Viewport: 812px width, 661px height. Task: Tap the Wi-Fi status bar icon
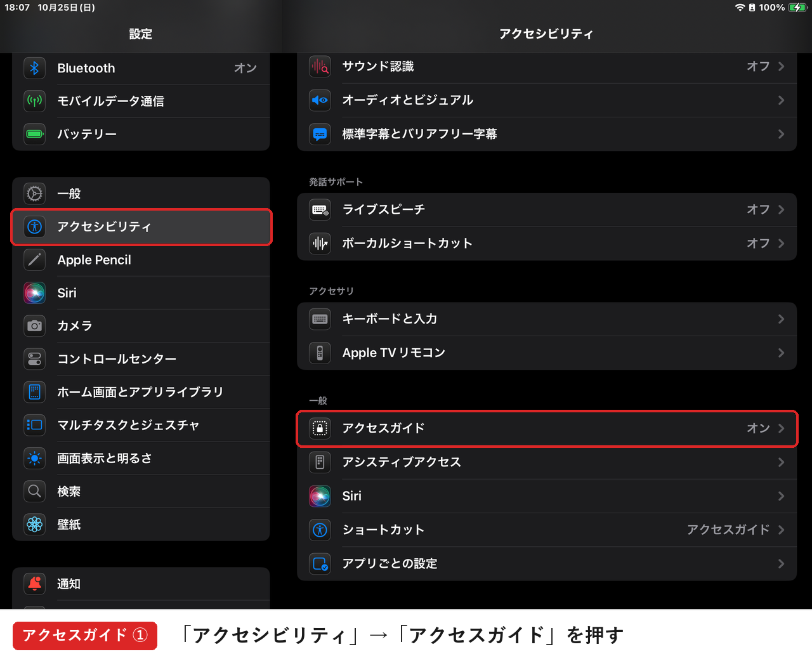(740, 8)
